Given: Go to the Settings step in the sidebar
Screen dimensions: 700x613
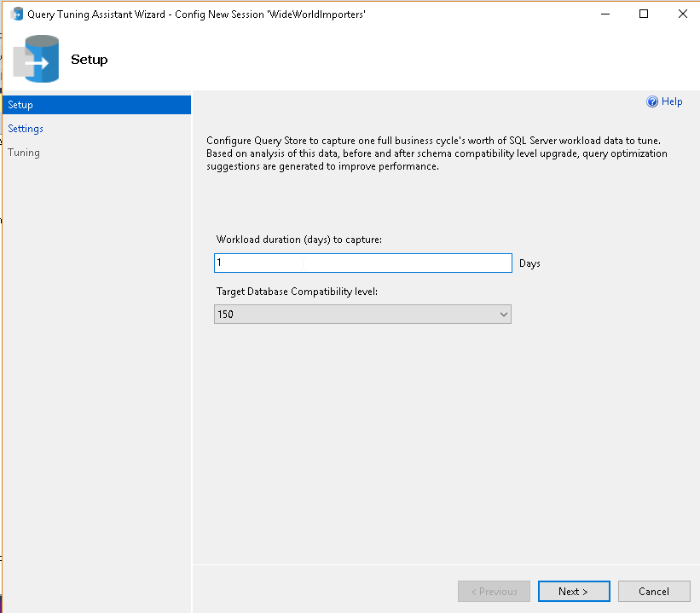Looking at the screenshot, I should pos(26,129).
